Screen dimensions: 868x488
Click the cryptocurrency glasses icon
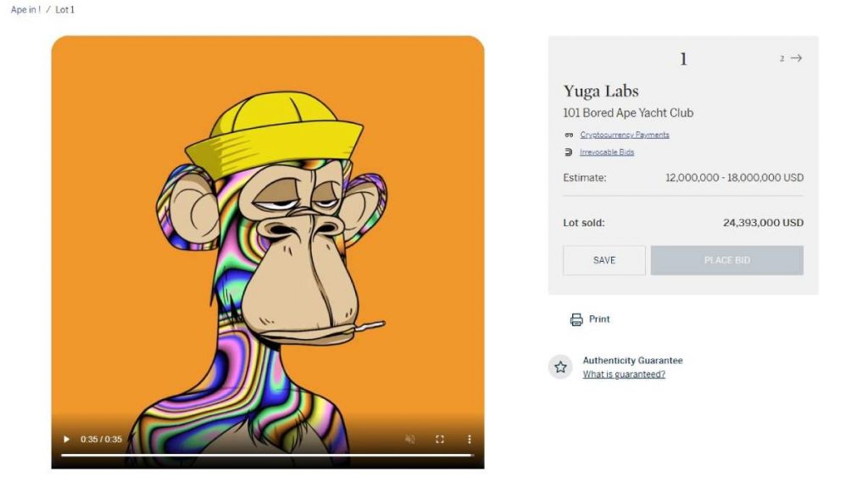pos(569,135)
